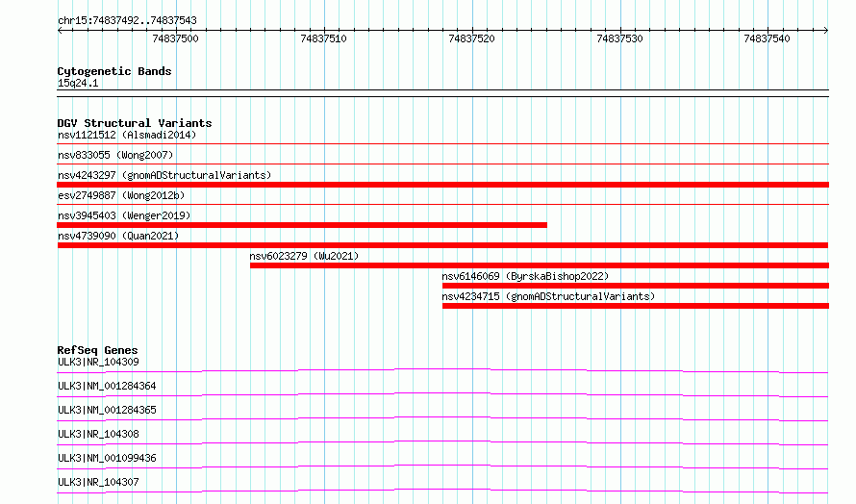Click the nsv3945403 (Wenger2019) label
The height and width of the screenshot is (504, 856).
[124, 215]
